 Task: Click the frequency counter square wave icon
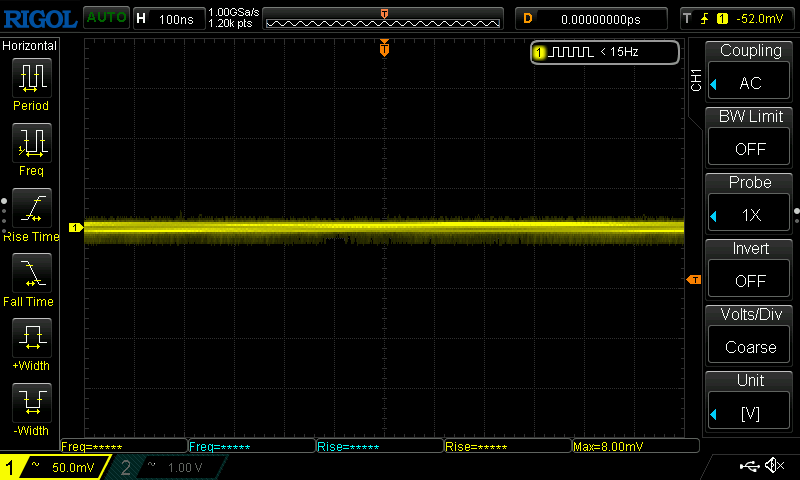point(571,52)
